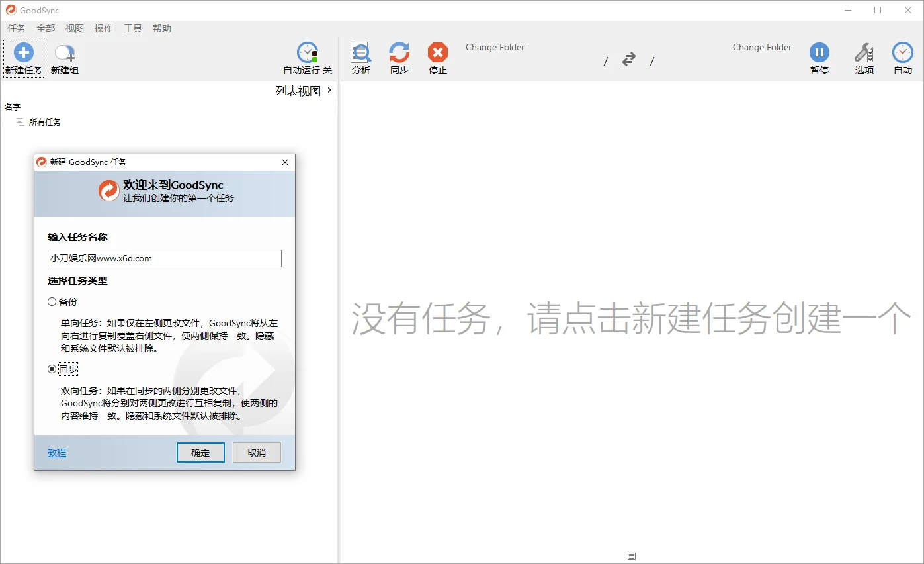Open the 工具 menu

(132, 28)
